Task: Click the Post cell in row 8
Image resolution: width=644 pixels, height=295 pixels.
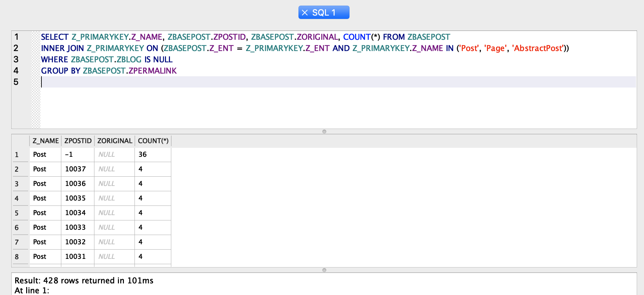Action: coord(45,257)
